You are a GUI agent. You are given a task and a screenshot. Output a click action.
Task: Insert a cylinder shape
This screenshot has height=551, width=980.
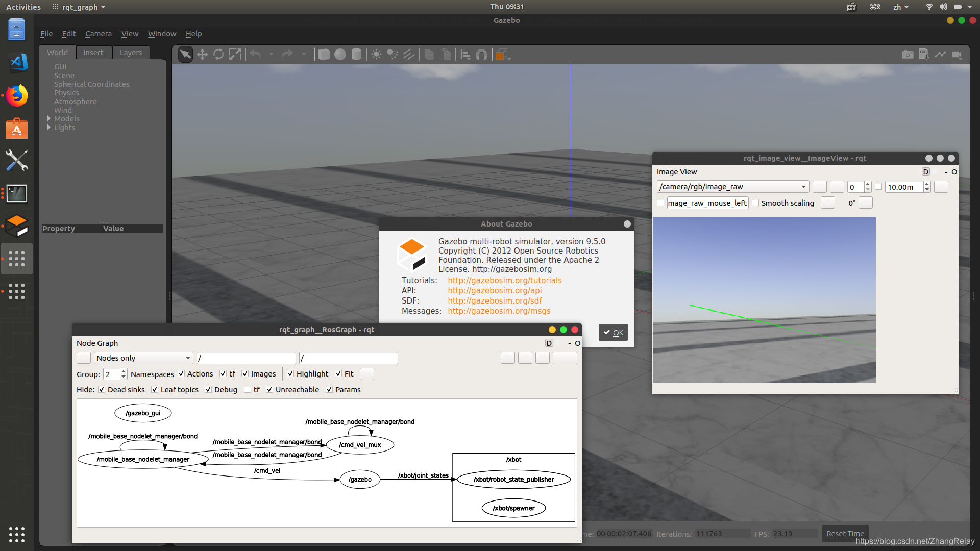(356, 55)
